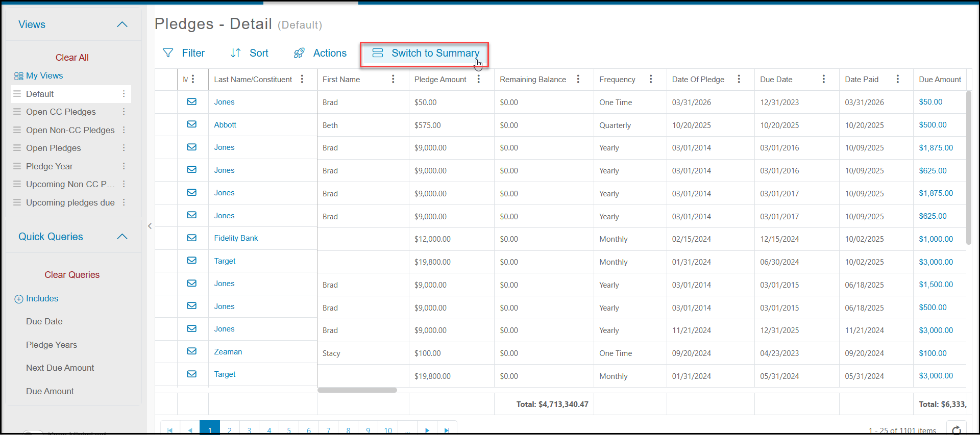Select Due Date quick query
Viewport: 980px width, 435px height.
point(44,321)
